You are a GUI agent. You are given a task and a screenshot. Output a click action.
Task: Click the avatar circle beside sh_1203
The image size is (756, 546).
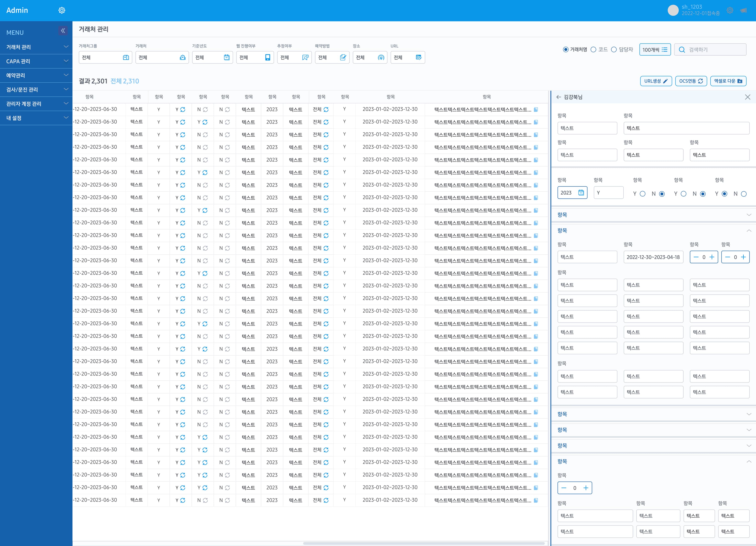[673, 10]
